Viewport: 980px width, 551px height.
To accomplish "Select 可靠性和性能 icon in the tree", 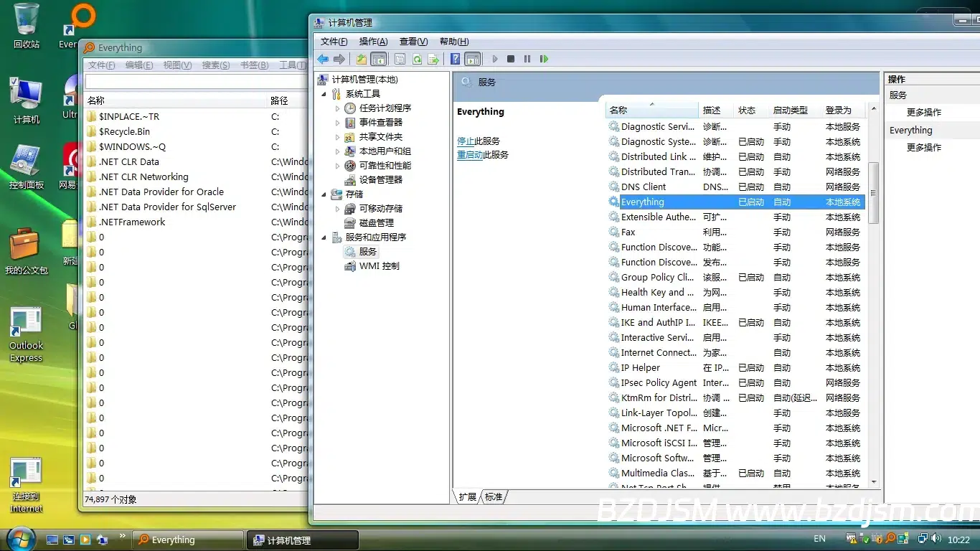I will [350, 166].
